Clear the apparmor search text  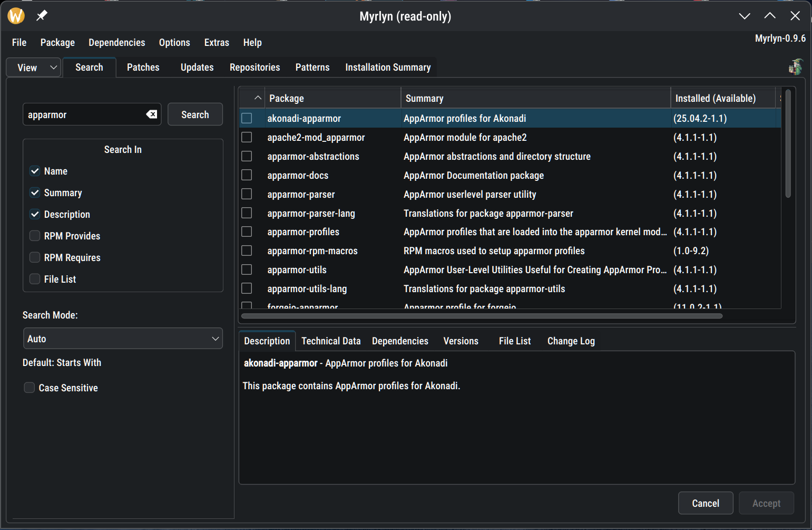pyautogui.click(x=152, y=114)
